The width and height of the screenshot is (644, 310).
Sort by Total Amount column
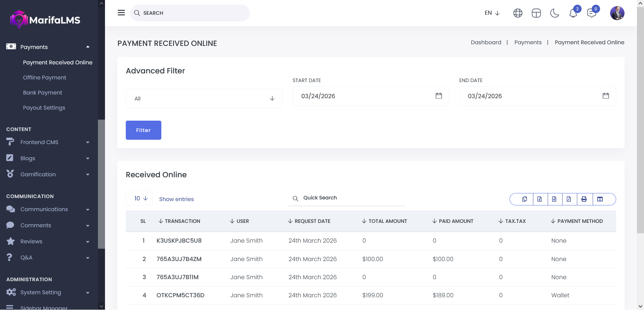click(x=387, y=221)
